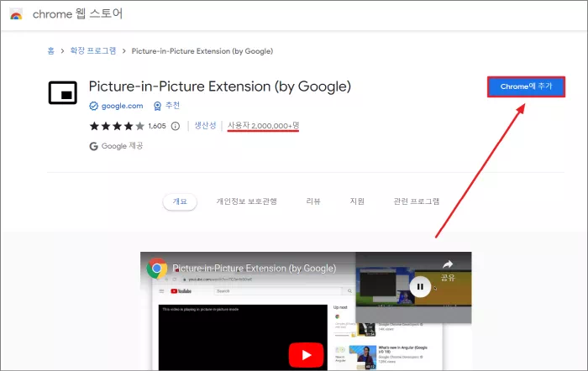The width and height of the screenshot is (588, 371).
Task: Select the 개요 tab
Action: pyautogui.click(x=180, y=201)
